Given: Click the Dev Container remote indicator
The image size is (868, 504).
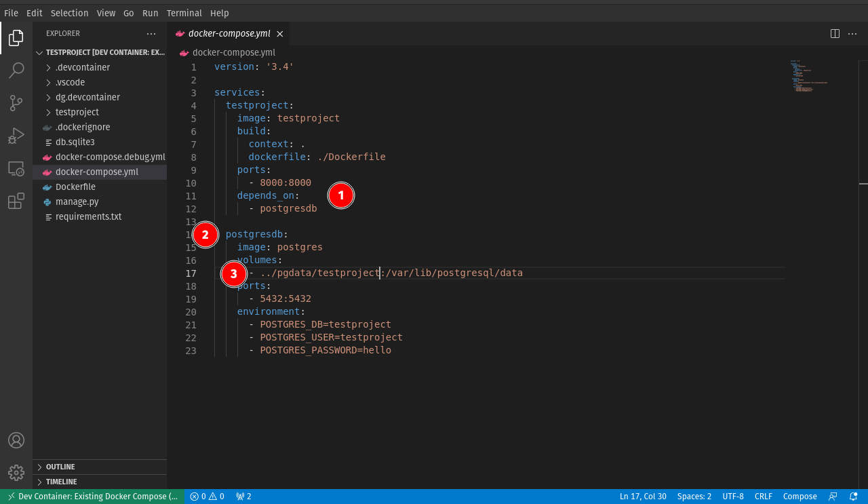Looking at the screenshot, I should (92, 497).
